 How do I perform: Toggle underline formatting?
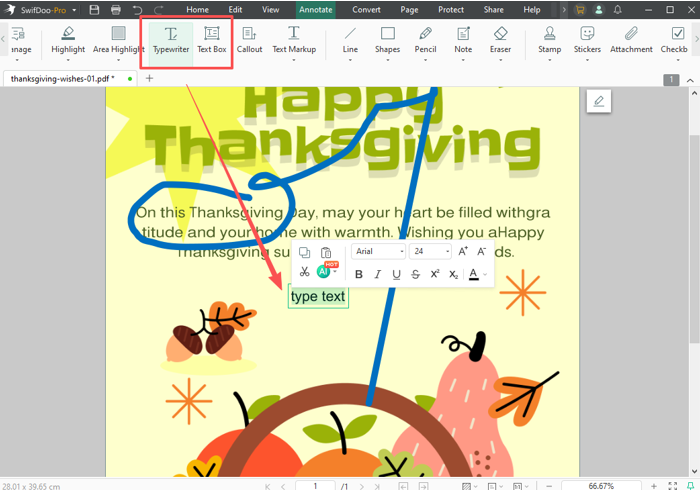(396, 274)
